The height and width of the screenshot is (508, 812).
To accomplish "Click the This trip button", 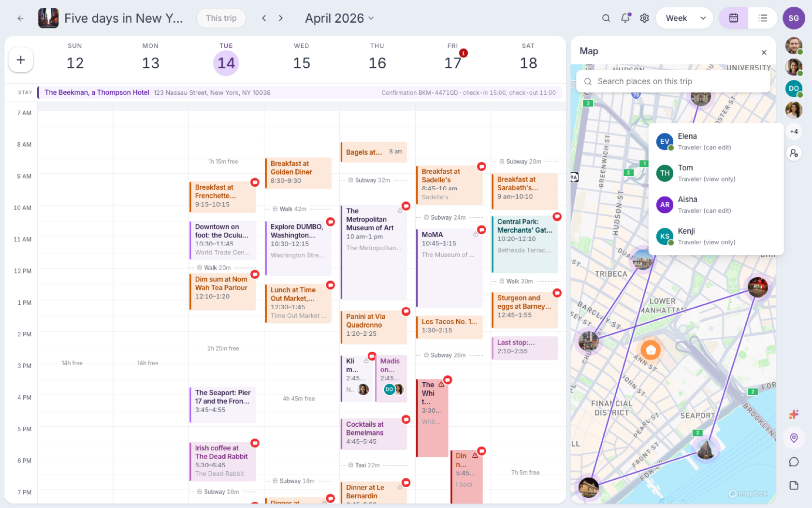I will 221,18.
